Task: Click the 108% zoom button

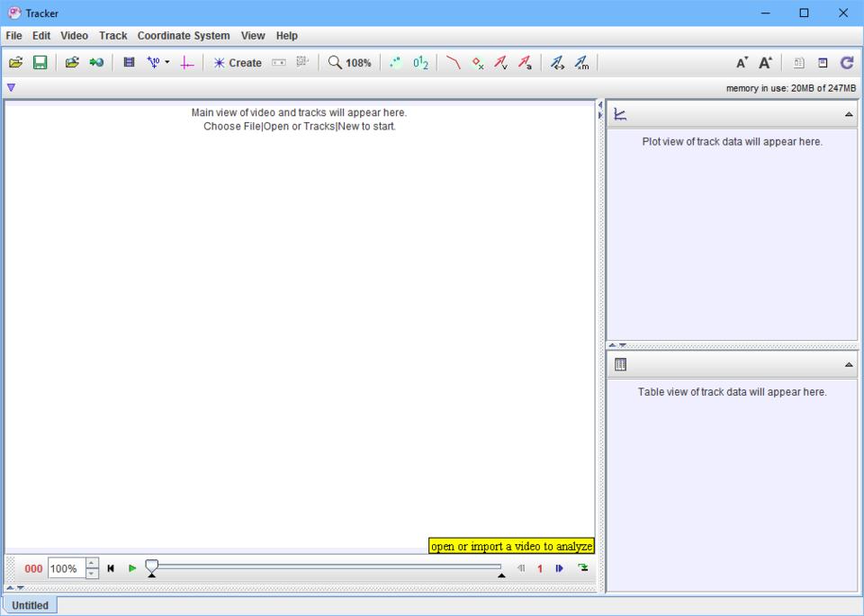Action: 349,63
